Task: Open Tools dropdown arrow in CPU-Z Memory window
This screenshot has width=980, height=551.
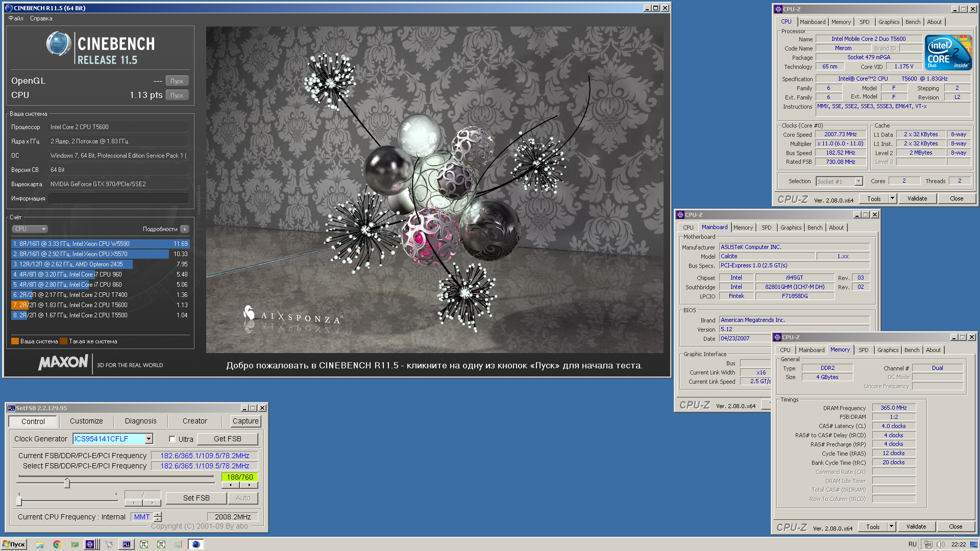Action: [x=891, y=527]
